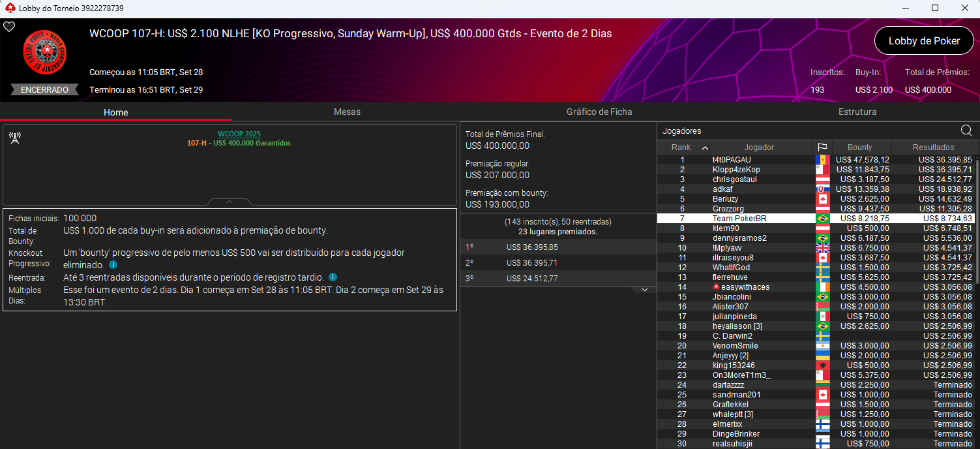Viewport: 980px width, 449px height.
Task: Expand the prize payouts list chevron
Action: click(645, 289)
